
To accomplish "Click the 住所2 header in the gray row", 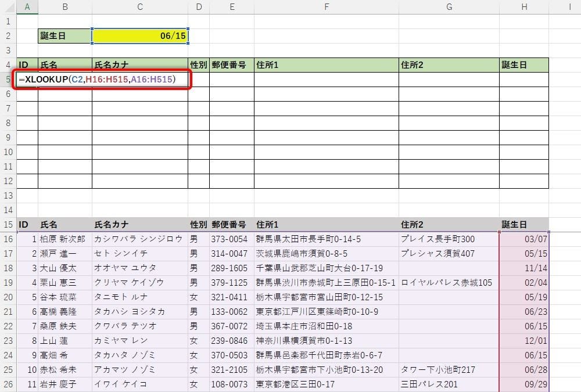I will pos(449,225).
